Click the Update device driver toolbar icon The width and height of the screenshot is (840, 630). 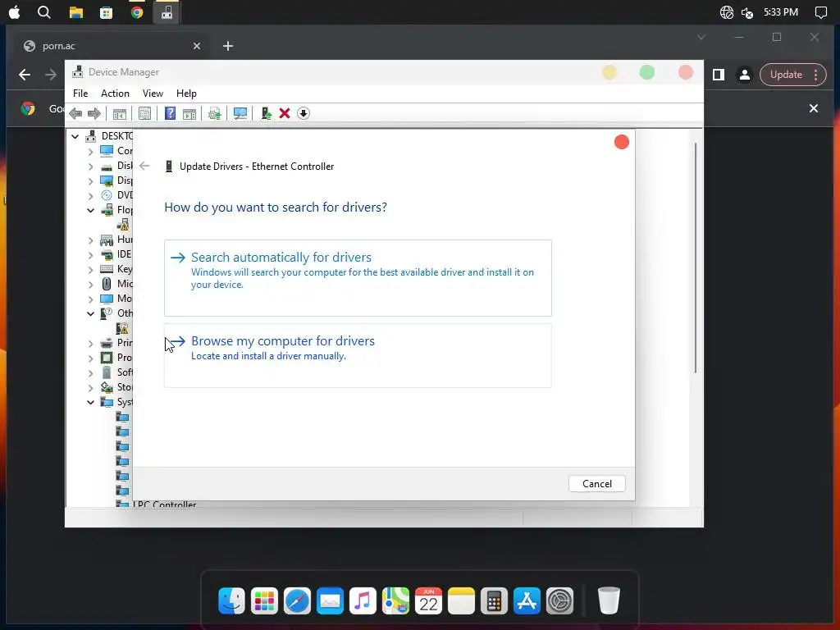click(215, 113)
